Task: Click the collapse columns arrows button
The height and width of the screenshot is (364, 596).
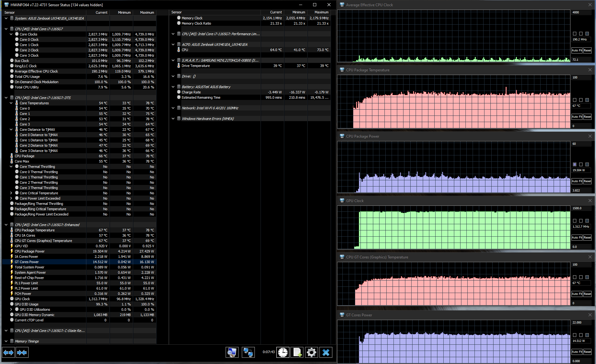Action: [22, 352]
